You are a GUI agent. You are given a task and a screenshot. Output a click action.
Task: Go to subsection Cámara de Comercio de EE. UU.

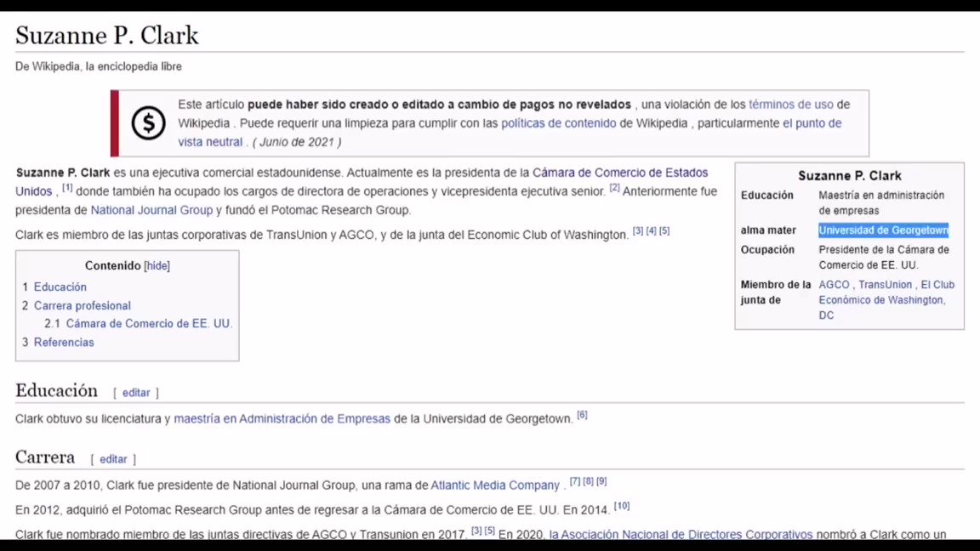tap(149, 324)
